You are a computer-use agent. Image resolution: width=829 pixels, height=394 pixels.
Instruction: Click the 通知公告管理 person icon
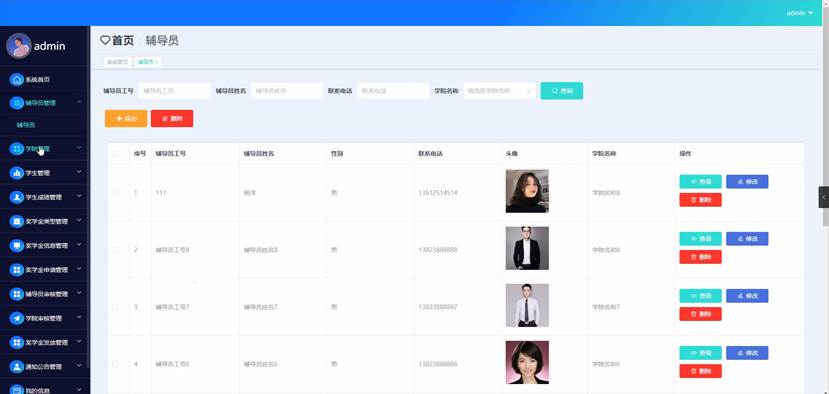tap(17, 366)
